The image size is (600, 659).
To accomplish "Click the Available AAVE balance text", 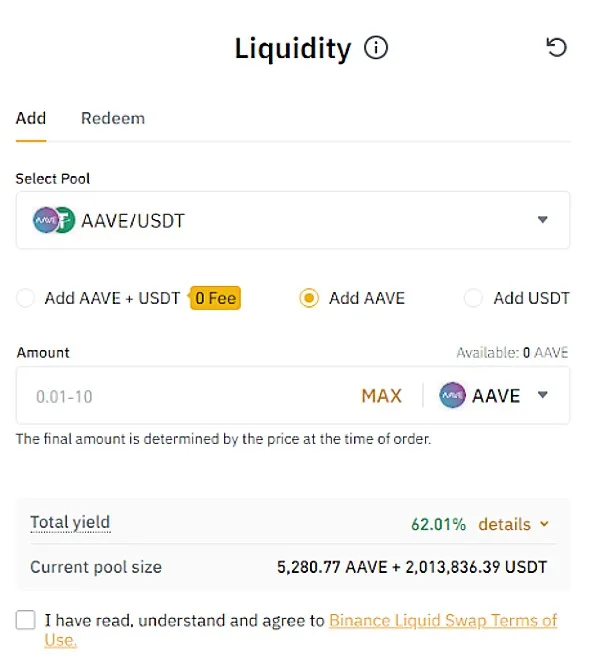I will [x=512, y=353].
